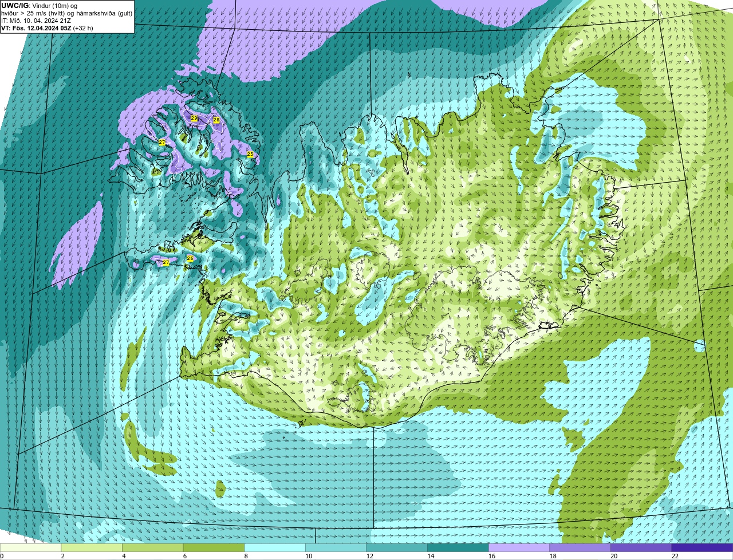Select the yellow 28 gust label
Image resolution: width=733 pixels, height=560 pixels.
tap(216, 120)
